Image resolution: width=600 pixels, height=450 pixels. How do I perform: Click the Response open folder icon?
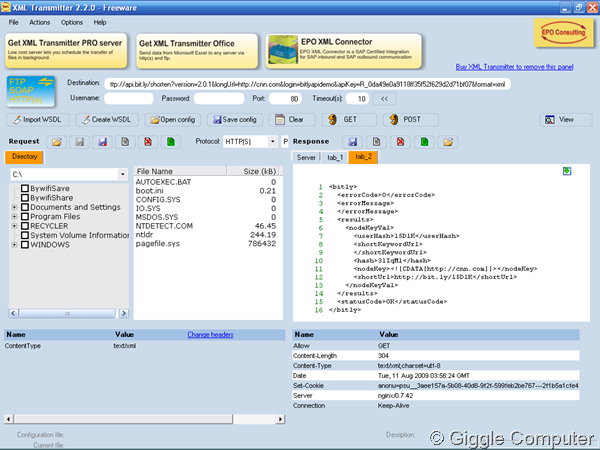448,142
